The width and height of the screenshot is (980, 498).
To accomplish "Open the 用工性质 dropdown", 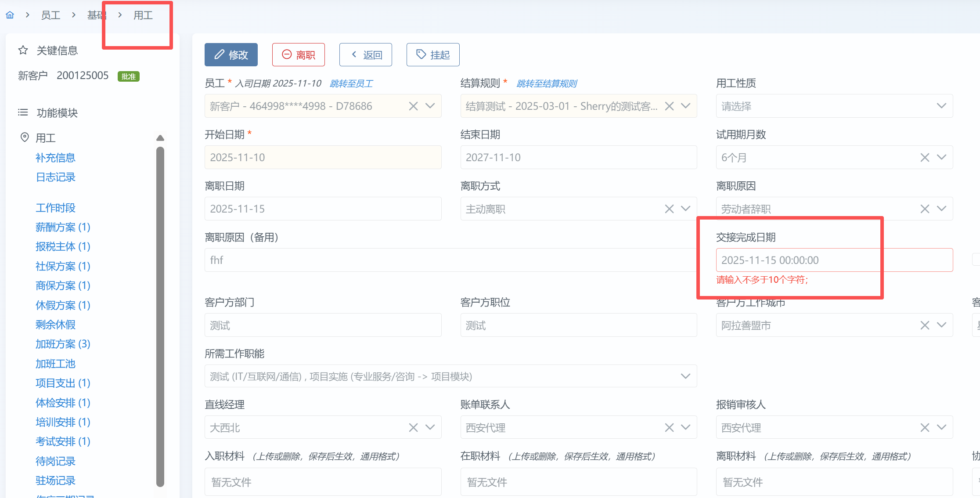I will pyautogui.click(x=941, y=106).
